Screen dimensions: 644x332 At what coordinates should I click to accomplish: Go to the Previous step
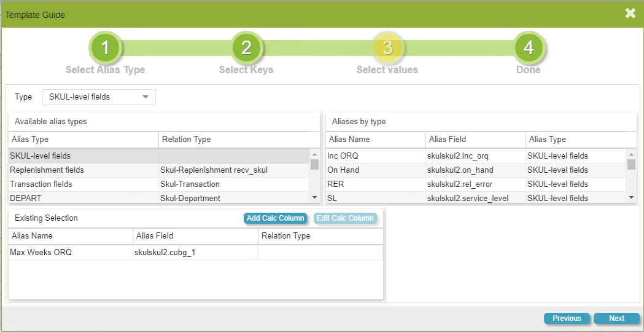point(567,318)
